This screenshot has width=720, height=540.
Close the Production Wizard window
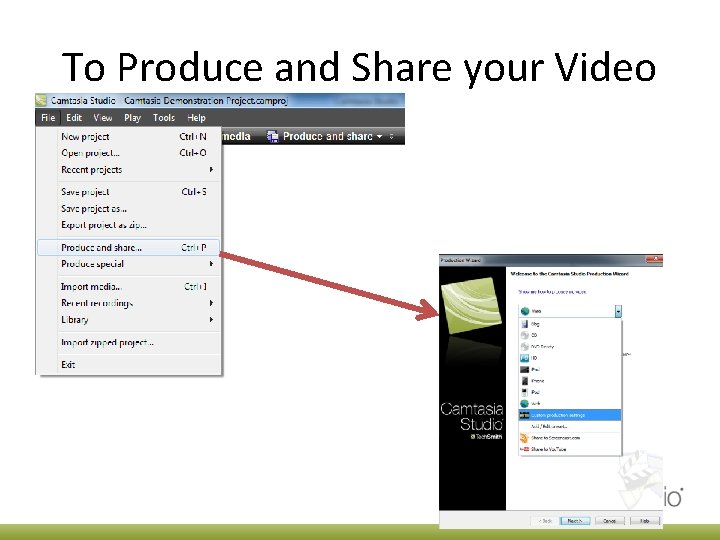tap(654, 259)
